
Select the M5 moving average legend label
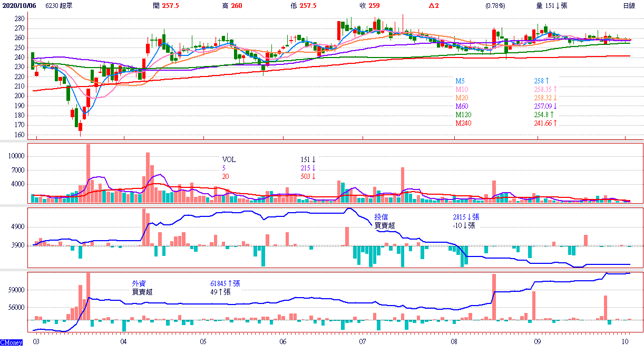461,81
